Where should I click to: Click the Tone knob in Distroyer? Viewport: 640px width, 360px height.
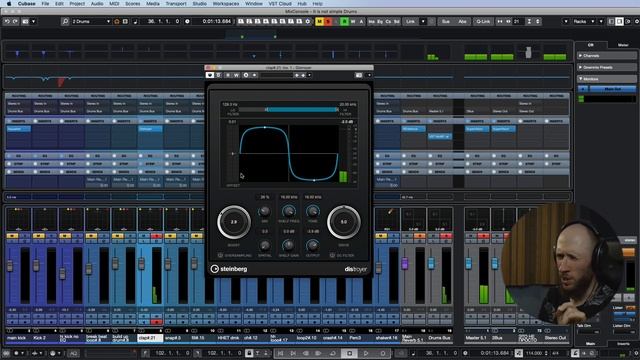tap(313, 211)
